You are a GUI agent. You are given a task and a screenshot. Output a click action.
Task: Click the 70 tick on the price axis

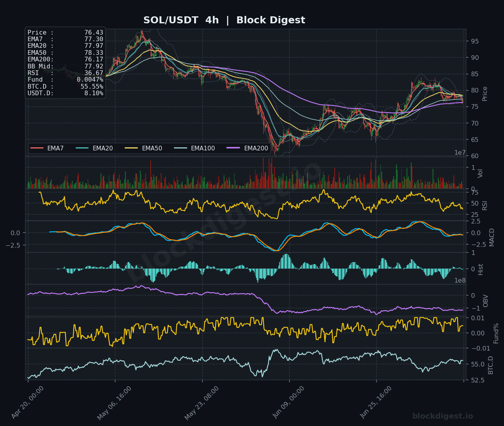474,123
